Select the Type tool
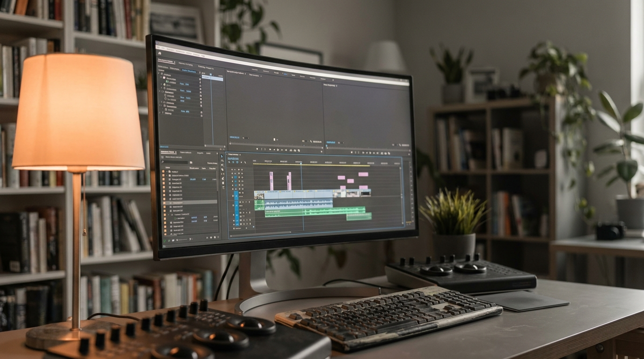 point(223,187)
